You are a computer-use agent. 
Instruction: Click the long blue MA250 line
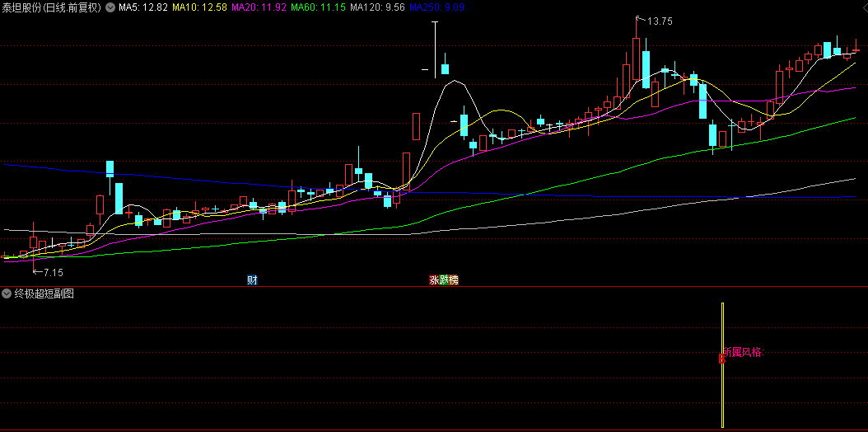point(165,176)
